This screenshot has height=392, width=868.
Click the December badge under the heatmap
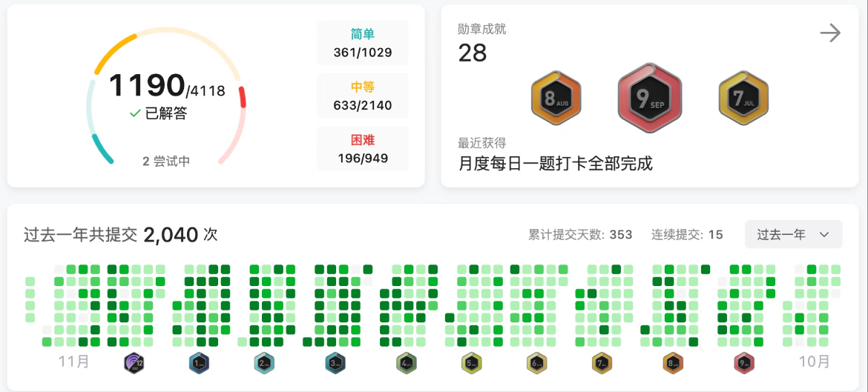[x=134, y=362]
